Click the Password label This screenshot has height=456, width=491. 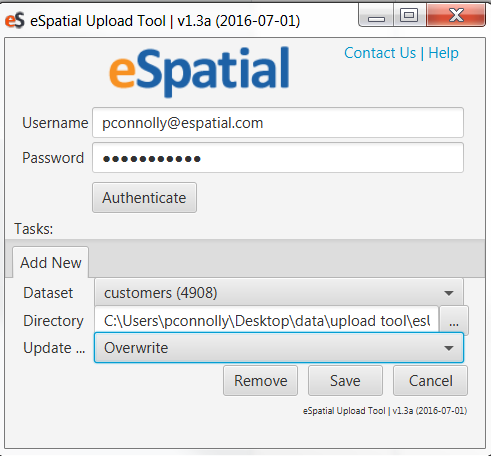(x=53, y=158)
